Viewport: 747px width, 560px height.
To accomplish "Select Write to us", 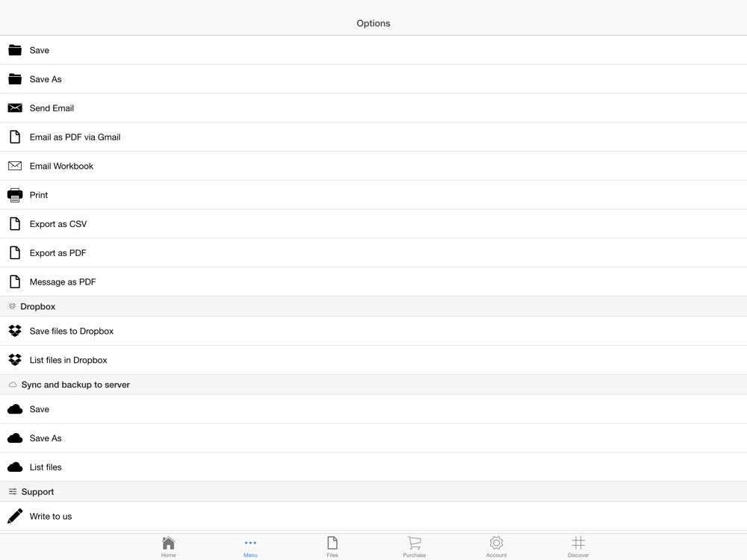I will (x=373, y=516).
